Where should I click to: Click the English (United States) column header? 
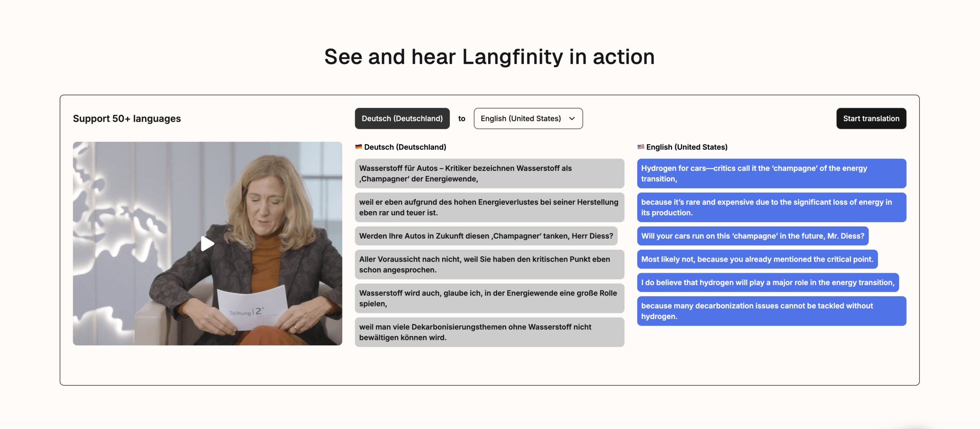[687, 147]
